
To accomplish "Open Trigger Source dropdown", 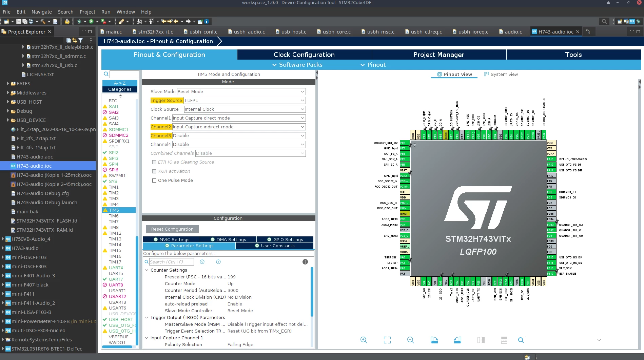I will [x=244, y=101].
